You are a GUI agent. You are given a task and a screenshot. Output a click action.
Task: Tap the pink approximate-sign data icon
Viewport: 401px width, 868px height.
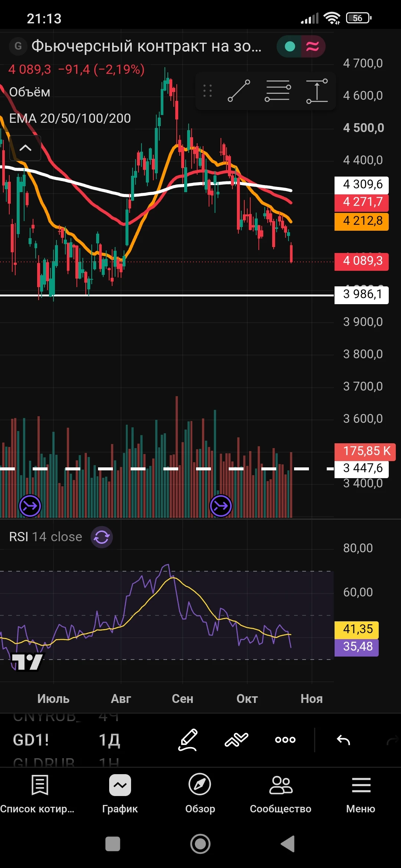pos(313,46)
